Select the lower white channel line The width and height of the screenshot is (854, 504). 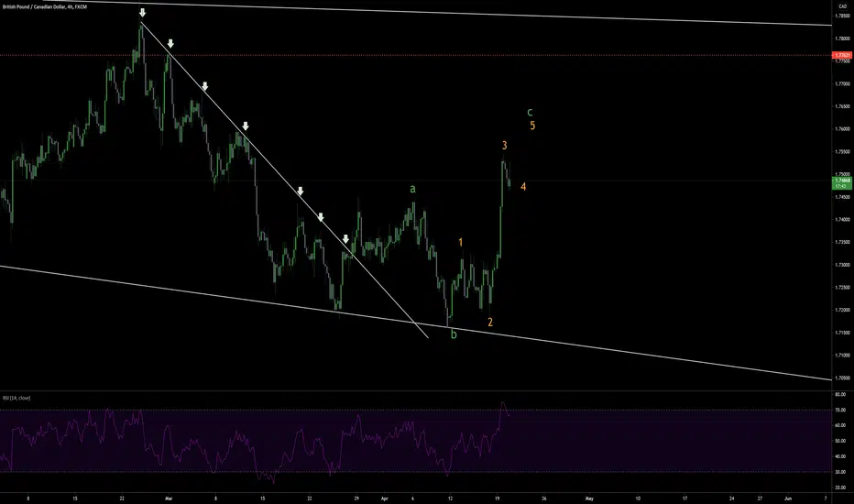pyautogui.click(x=416, y=323)
